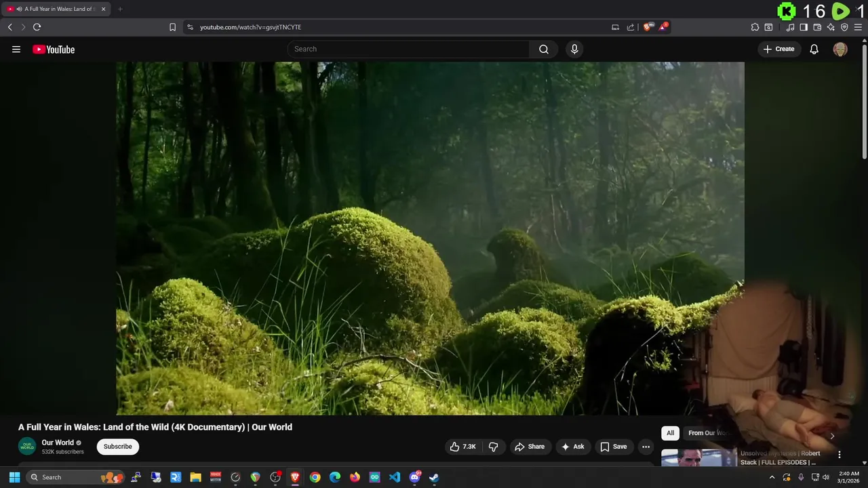Viewport: 868px width, 488px height.
Task: Open the YouTube account avatar menu
Action: (x=840, y=49)
